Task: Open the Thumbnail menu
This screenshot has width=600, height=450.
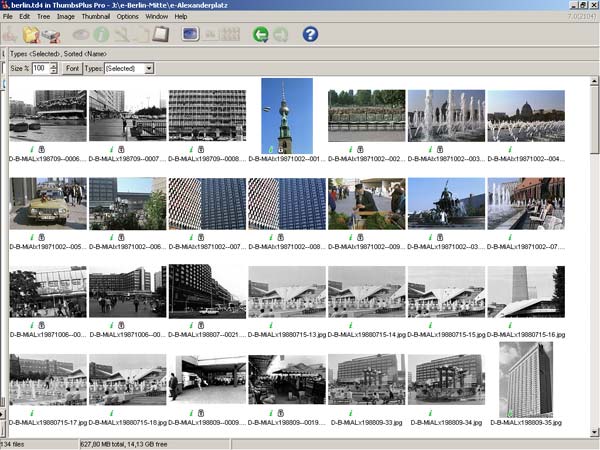Action: 96,16
